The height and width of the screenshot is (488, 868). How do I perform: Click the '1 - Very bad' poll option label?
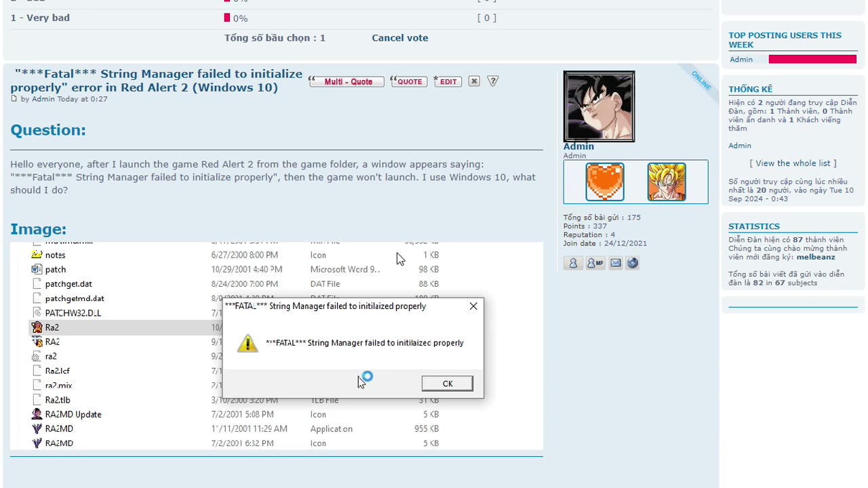point(40,18)
